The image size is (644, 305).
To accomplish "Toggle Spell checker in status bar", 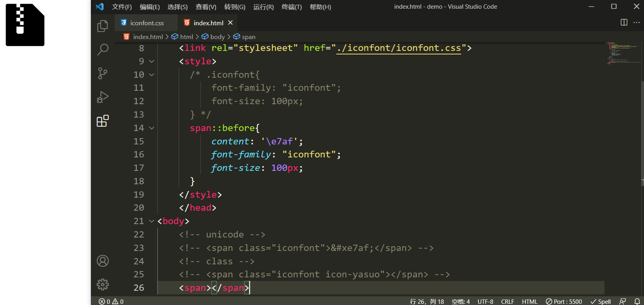I will (601, 301).
